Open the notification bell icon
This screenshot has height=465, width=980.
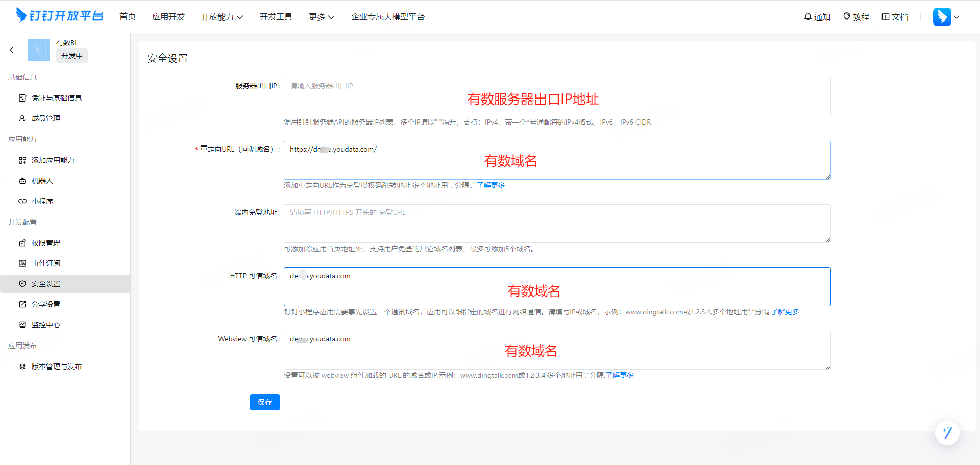coord(808,17)
